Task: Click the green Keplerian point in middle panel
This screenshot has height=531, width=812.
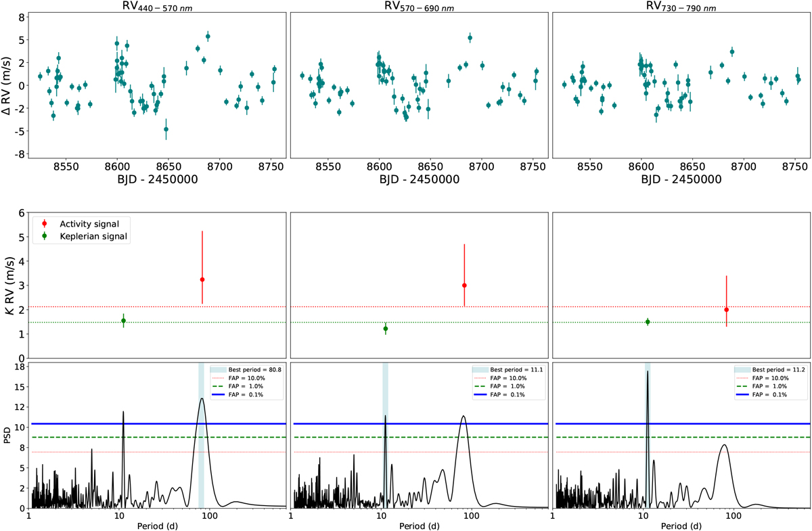Action: pos(386,329)
